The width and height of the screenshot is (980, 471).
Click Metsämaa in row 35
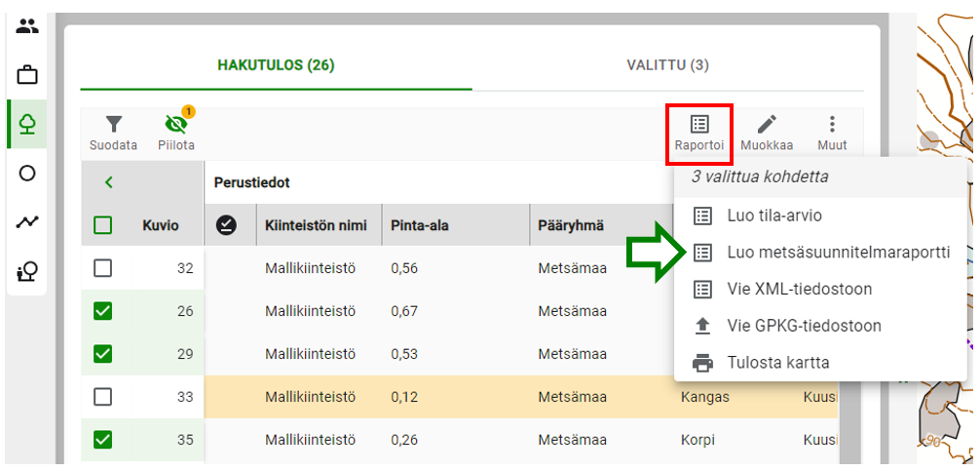(573, 440)
